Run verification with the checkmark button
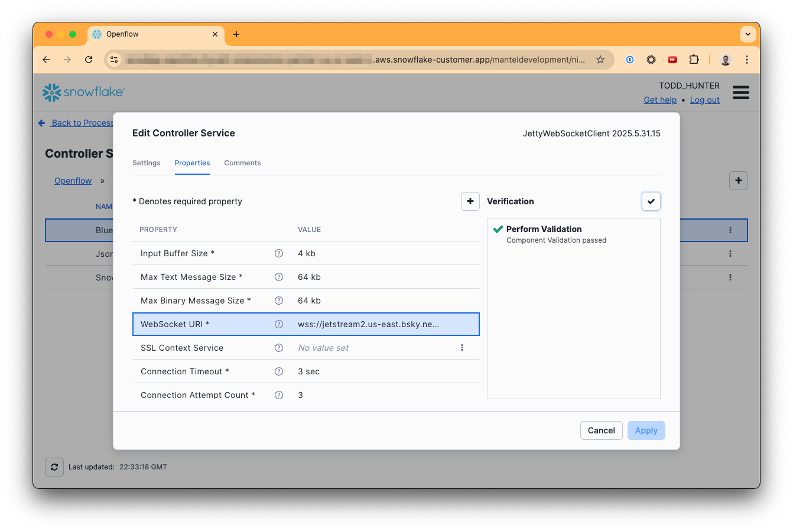 [651, 201]
